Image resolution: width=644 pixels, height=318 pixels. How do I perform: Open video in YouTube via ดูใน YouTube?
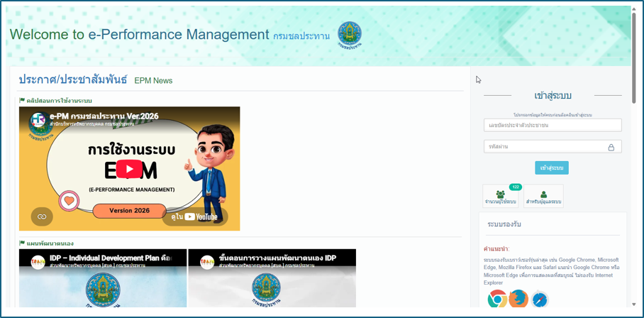click(195, 217)
